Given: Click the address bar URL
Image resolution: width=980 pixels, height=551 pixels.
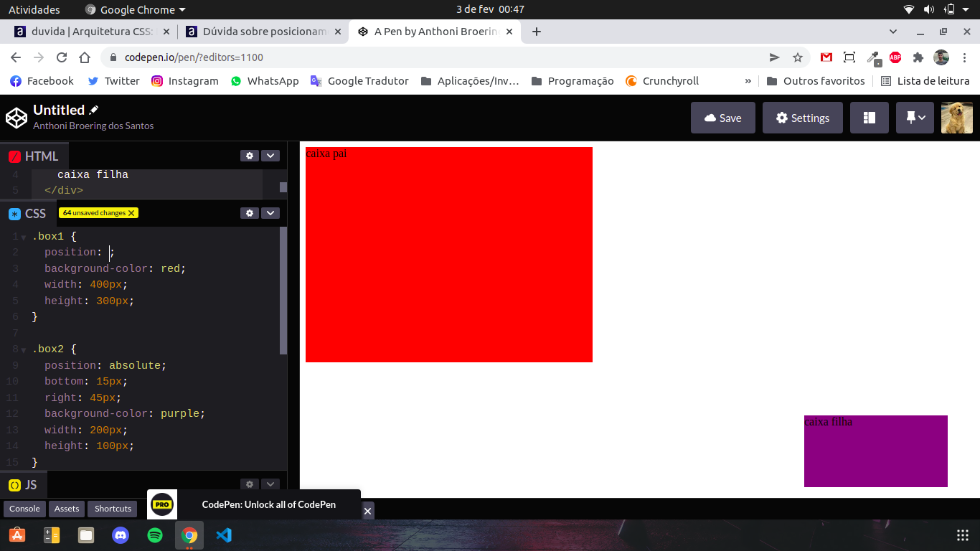Looking at the screenshot, I should pos(194,57).
